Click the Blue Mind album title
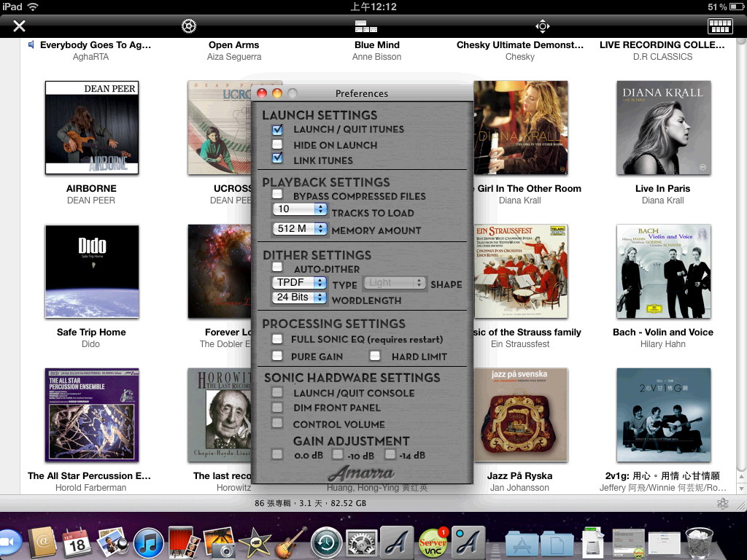Viewport: 747px width, 560px height. click(x=377, y=44)
